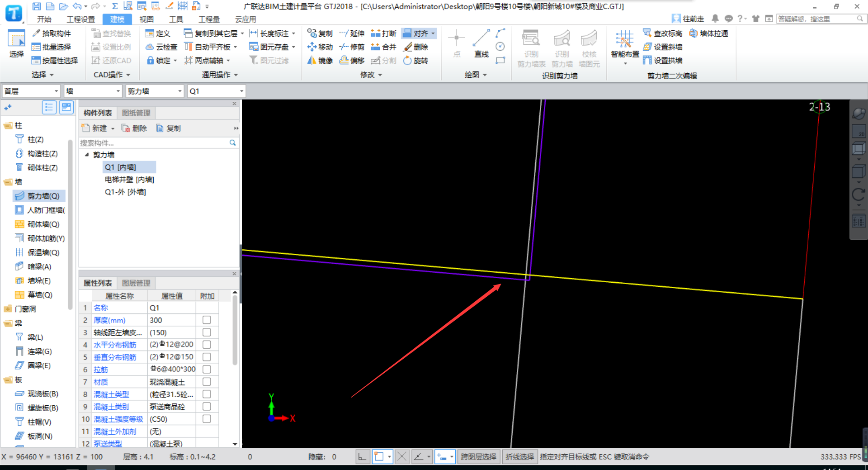Switch to the 开始 ribbon tab
The width and height of the screenshot is (868, 470).
[x=44, y=19]
